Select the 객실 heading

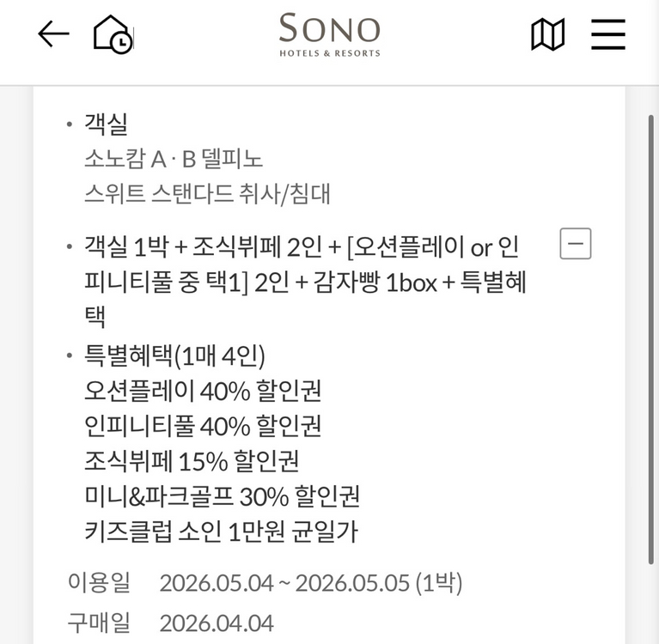click(106, 125)
